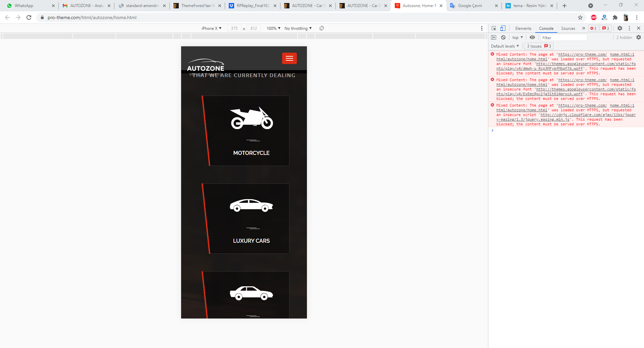The height and width of the screenshot is (348, 644).
Task: Open the jquery.easing.min.js script link
Action: [x=566, y=117]
